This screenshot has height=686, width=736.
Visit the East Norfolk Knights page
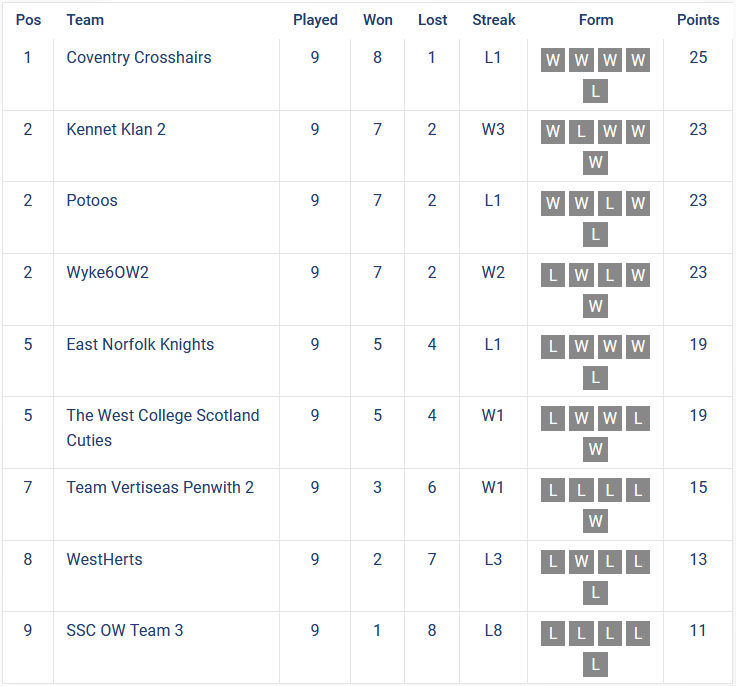click(140, 344)
